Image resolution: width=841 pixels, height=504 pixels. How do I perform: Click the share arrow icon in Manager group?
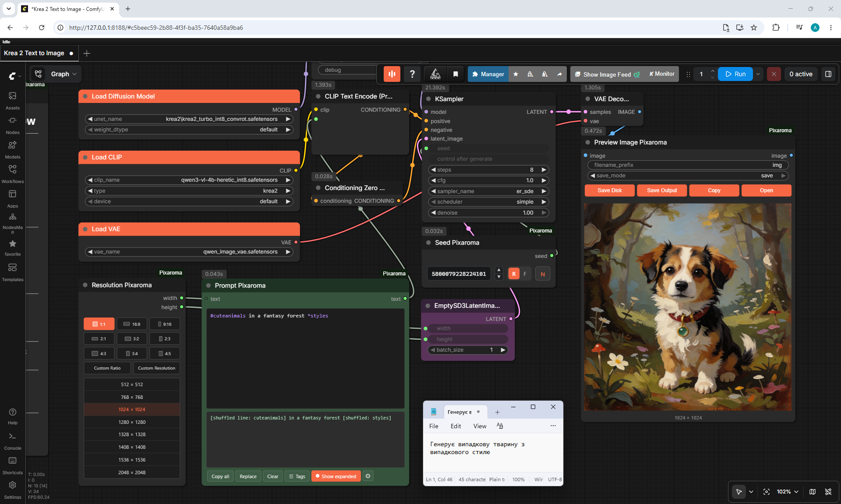tap(559, 74)
